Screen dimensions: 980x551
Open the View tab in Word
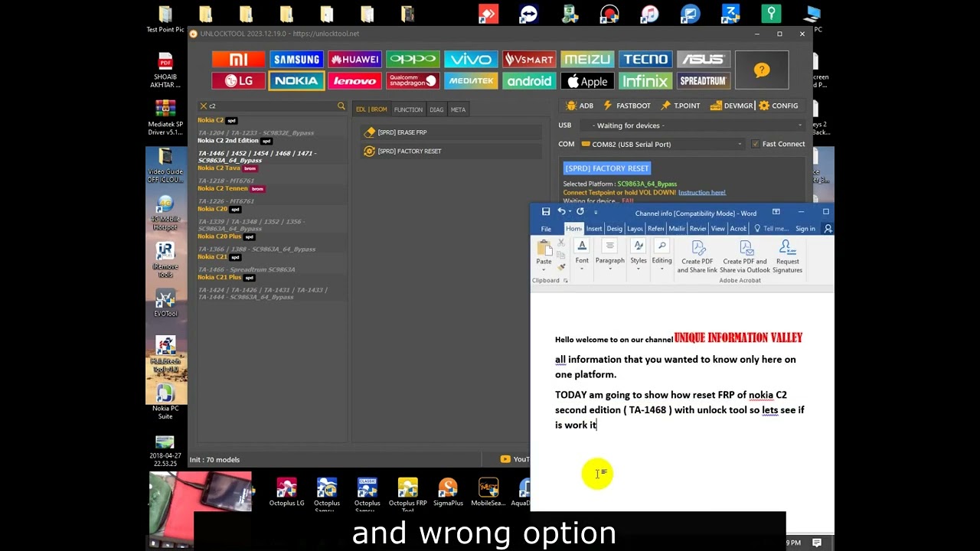coord(717,229)
